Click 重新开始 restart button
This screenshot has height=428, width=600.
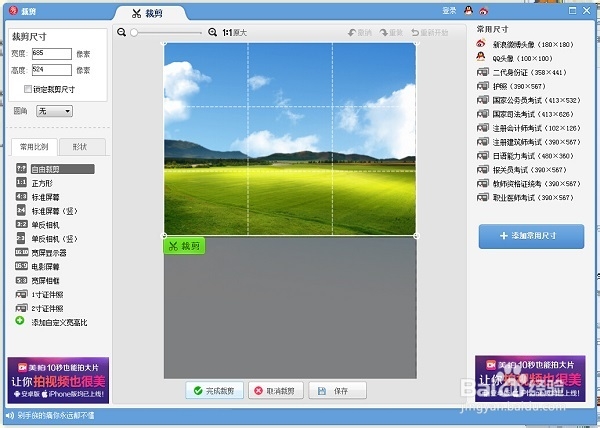429,33
